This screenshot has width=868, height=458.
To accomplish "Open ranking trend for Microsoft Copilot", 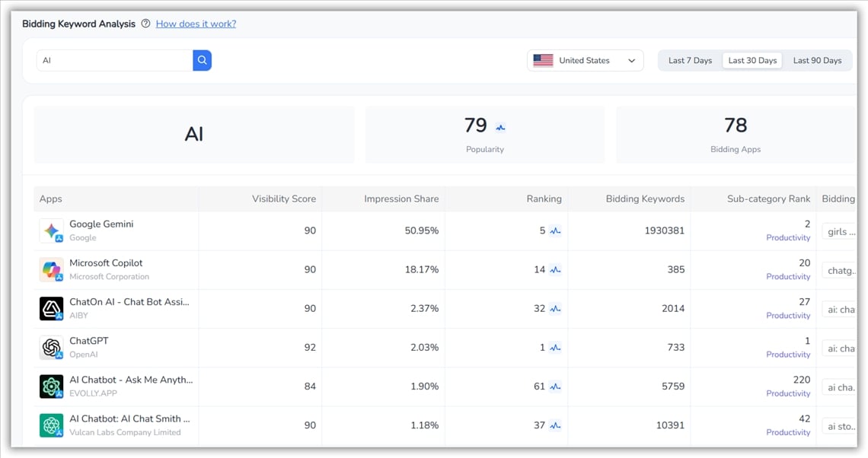I will pos(555,269).
